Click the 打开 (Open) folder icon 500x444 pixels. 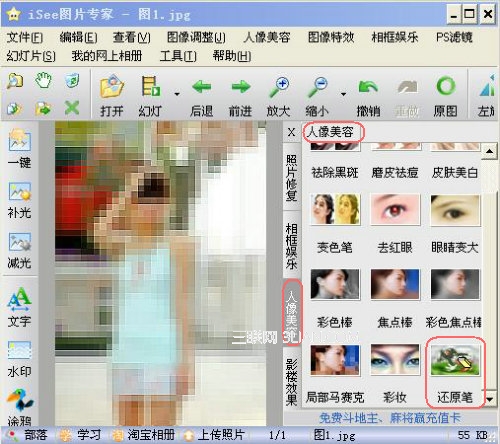coord(112,86)
